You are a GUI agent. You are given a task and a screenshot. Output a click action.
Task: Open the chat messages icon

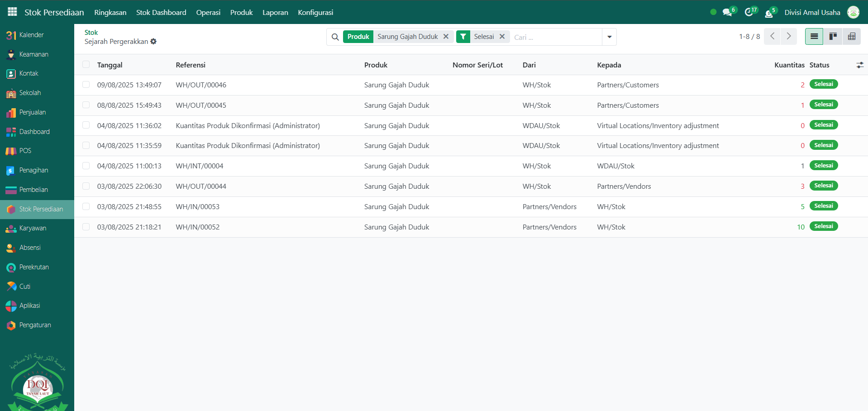pyautogui.click(x=727, y=13)
